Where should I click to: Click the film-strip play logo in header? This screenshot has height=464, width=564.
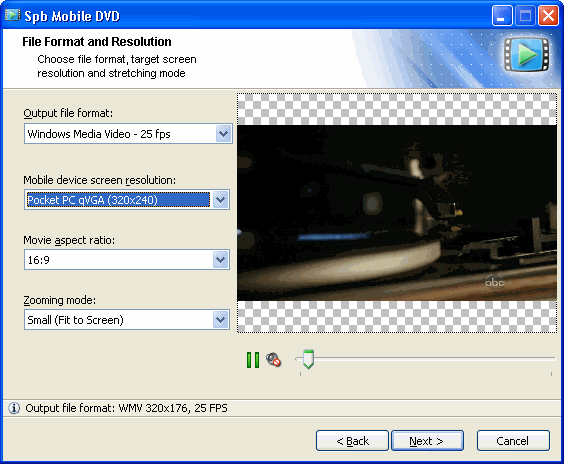tap(527, 55)
